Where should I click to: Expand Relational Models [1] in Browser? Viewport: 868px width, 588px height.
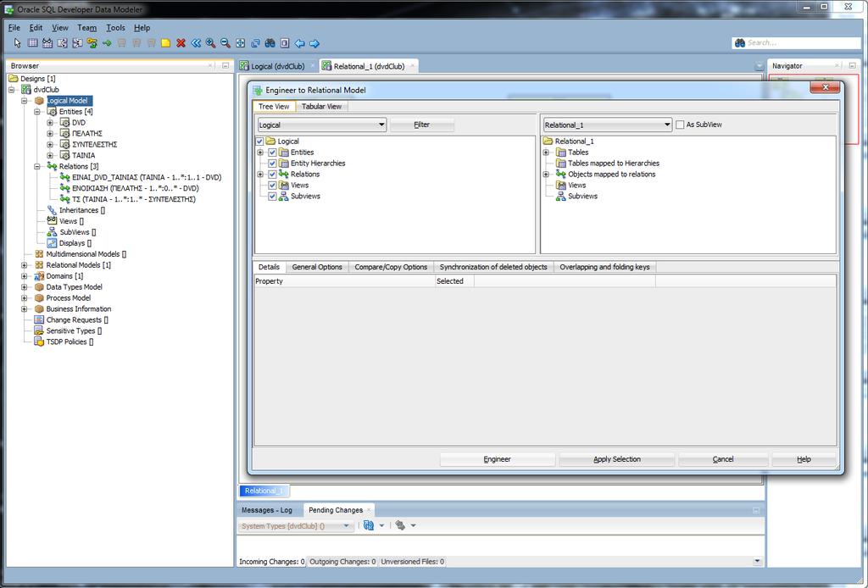25,265
